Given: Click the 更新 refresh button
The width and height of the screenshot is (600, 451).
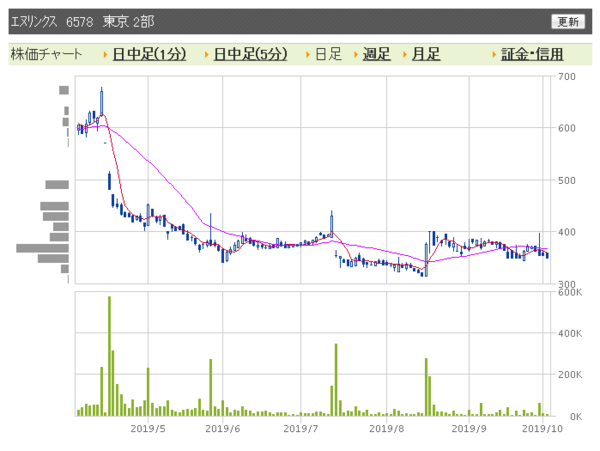Looking at the screenshot, I should coord(568,22).
